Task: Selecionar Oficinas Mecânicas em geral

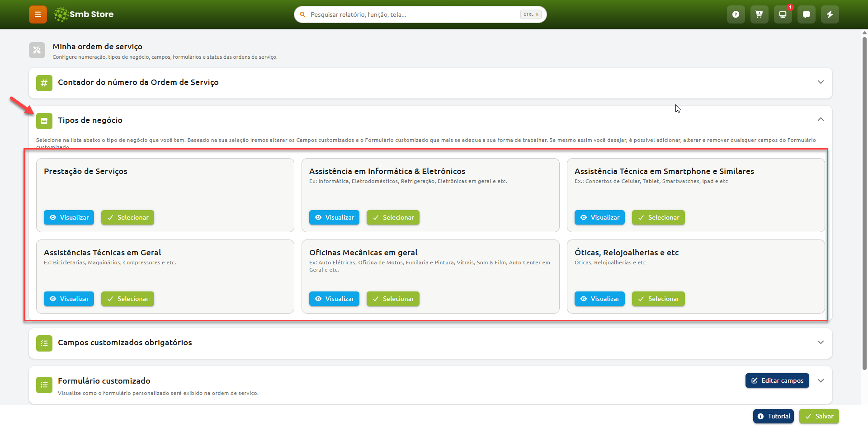Action: pos(393,299)
